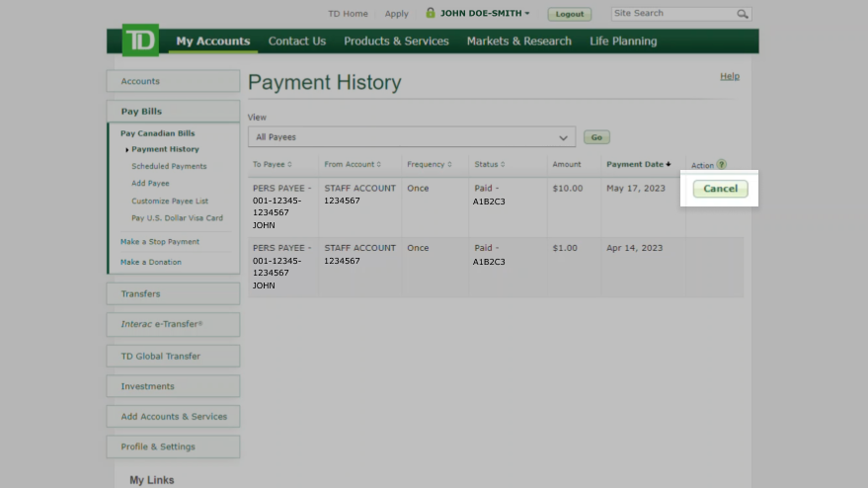Open Transfers sidebar section
Screen dimensions: 868x488
[x=173, y=293]
